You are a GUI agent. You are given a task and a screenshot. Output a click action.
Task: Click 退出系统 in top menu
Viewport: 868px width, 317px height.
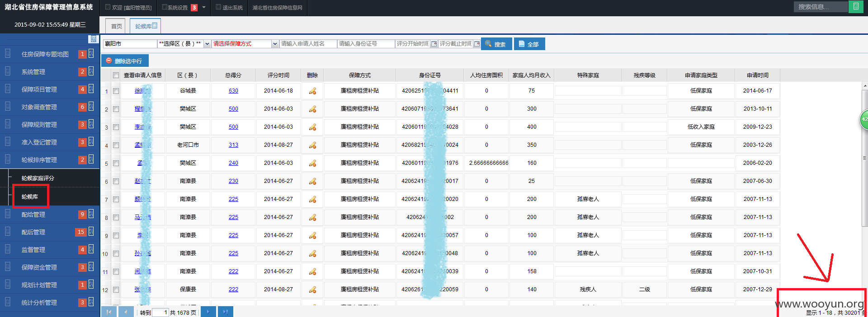[x=230, y=8]
